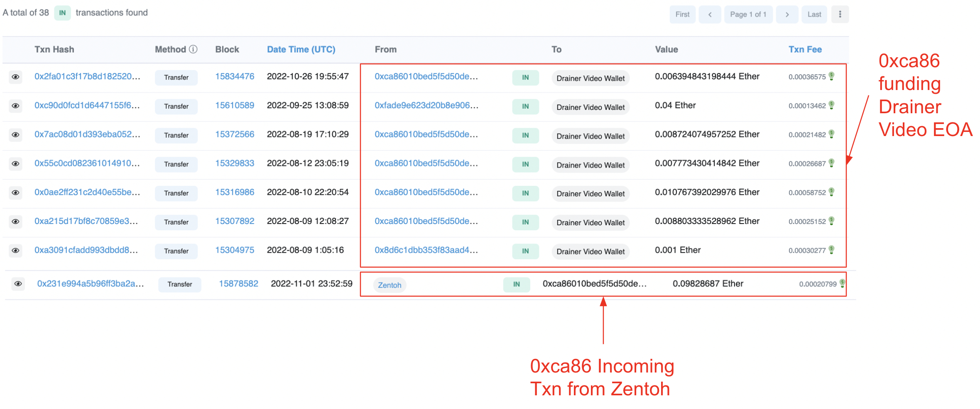
Task: Click Drainer Video Wallet tag in 0.001 Ether row
Action: [590, 251]
